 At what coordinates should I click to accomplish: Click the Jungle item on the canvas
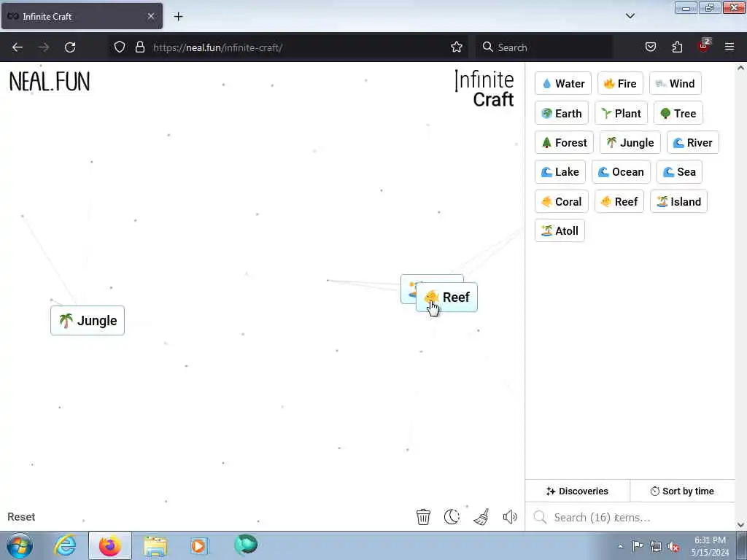88,321
